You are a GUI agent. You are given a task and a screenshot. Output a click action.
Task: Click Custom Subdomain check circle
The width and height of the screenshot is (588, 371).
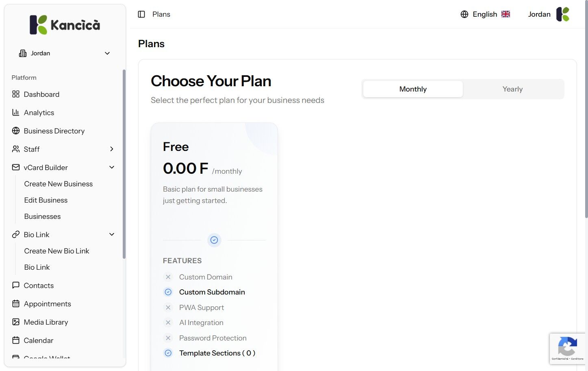pos(168,292)
